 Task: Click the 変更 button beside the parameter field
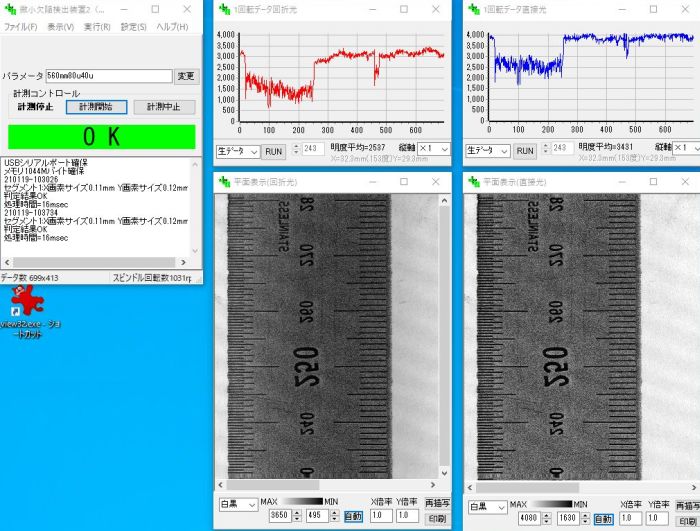[187, 76]
